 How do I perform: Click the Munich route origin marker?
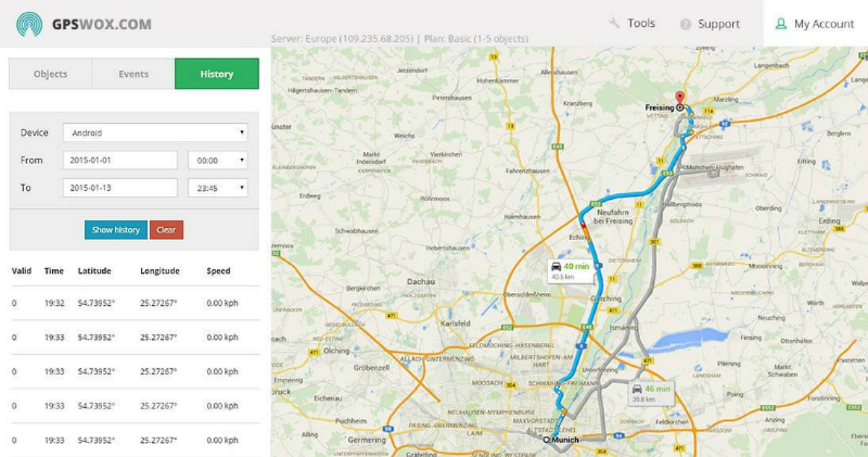(x=548, y=439)
